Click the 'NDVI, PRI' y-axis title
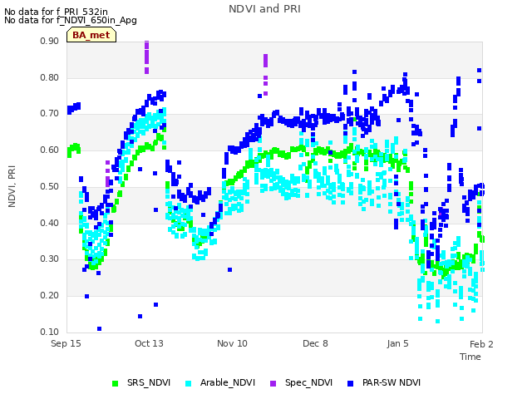 point(12,186)
